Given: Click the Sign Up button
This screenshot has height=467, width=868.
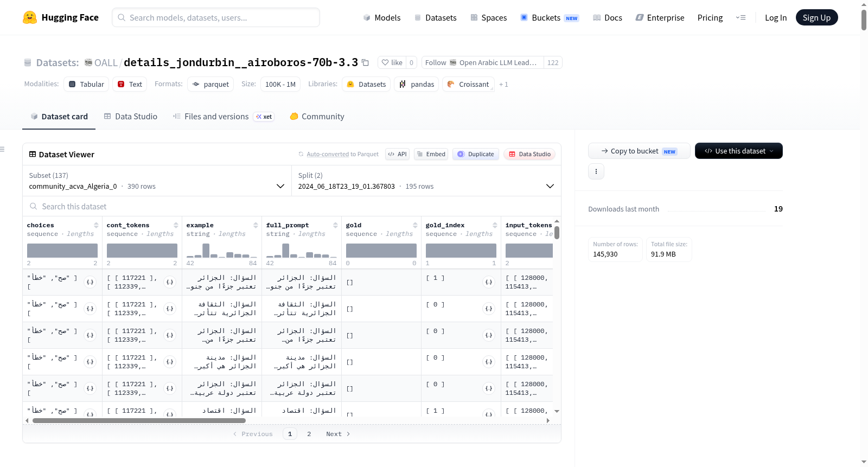Looking at the screenshot, I should 817,17.
